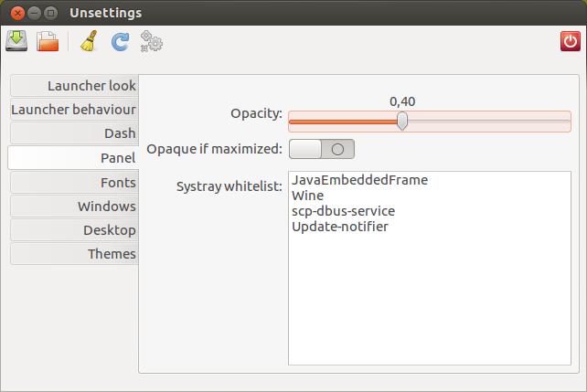Image resolution: width=587 pixels, height=392 pixels.
Task: Click the Update-notifier line in whitelist
Action: [340, 227]
